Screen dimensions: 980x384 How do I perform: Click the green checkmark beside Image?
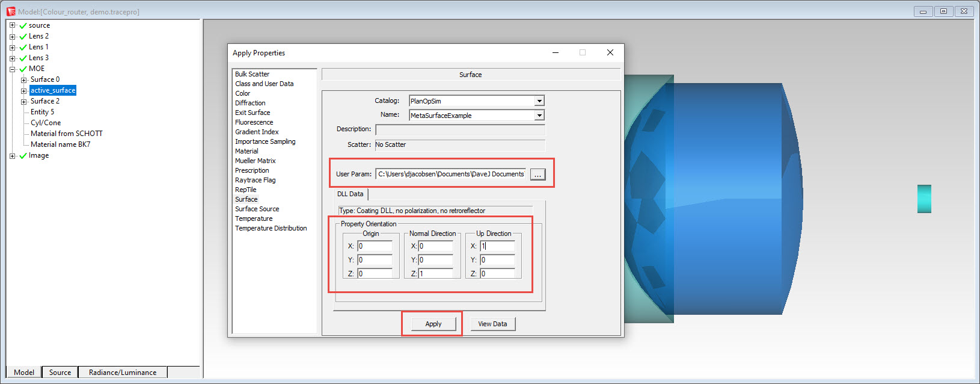[23, 156]
